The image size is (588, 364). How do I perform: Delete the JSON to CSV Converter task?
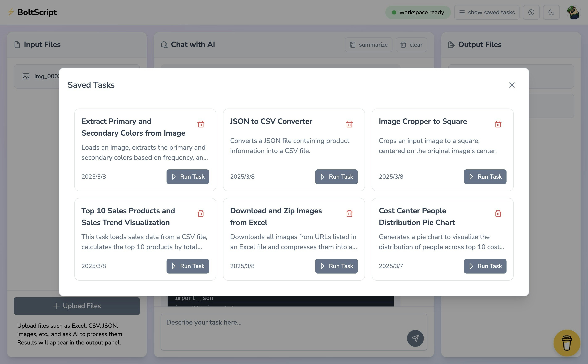[349, 124]
